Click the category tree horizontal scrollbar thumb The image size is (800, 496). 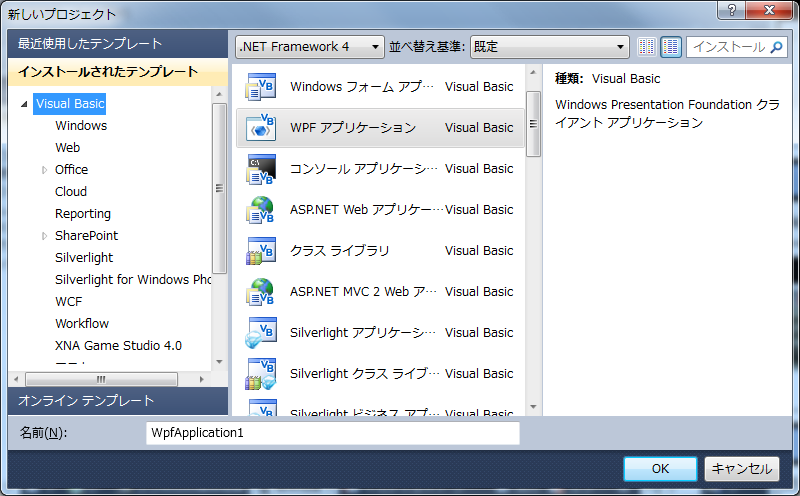click(101, 379)
